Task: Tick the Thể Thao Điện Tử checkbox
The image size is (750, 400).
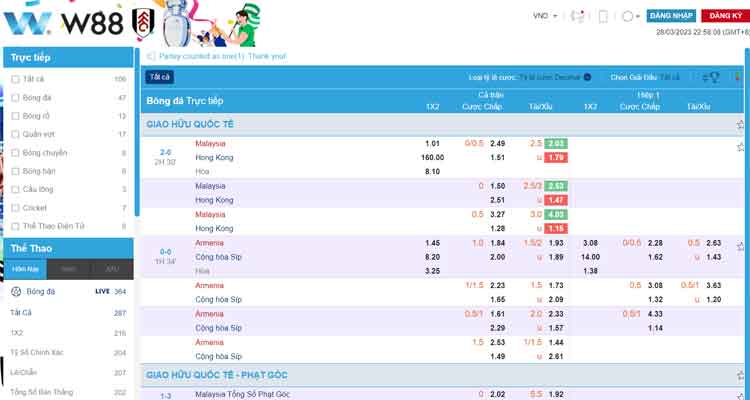Action: tap(15, 226)
